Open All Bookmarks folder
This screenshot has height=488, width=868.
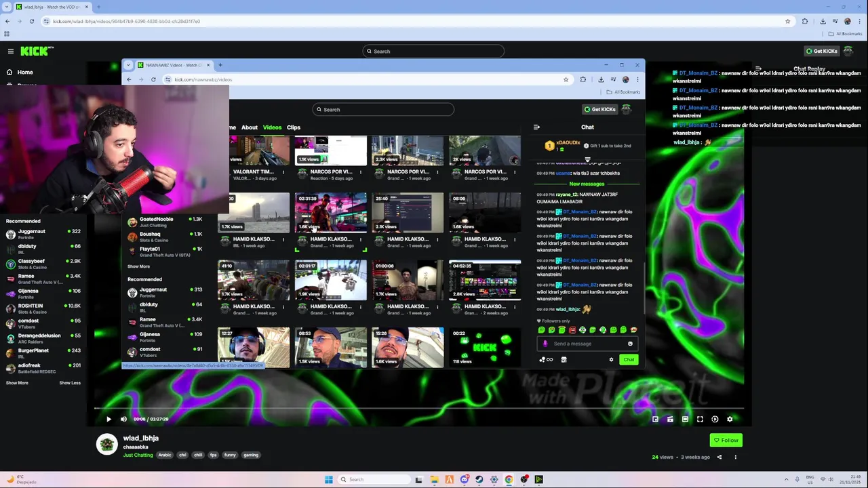[x=845, y=34]
